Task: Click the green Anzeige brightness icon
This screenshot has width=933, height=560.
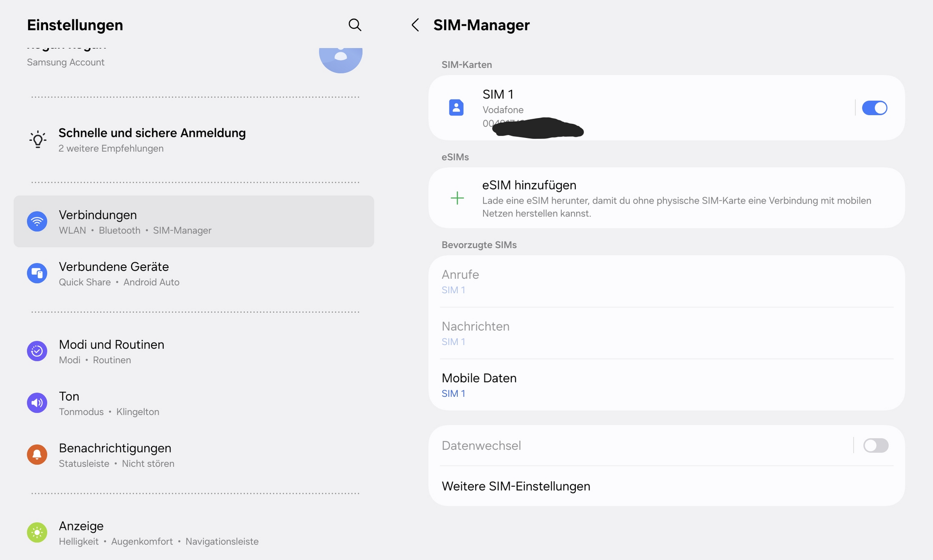Action: [x=37, y=533]
